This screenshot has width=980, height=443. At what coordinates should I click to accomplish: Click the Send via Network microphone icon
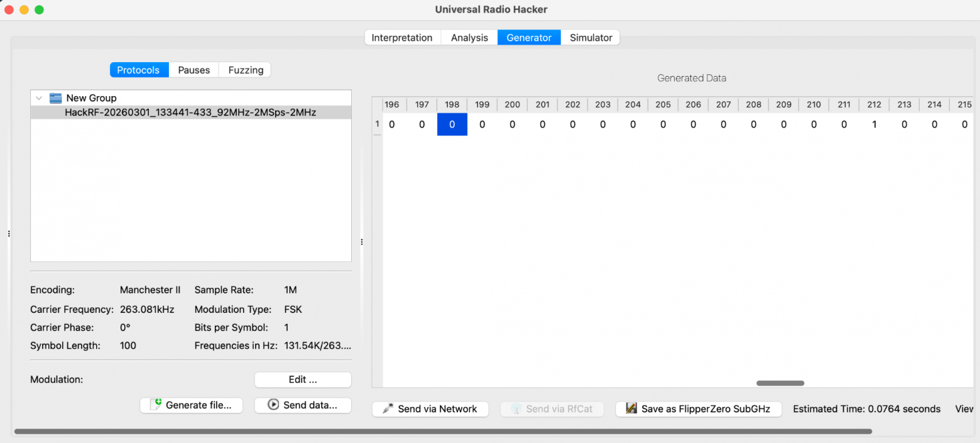tap(389, 409)
